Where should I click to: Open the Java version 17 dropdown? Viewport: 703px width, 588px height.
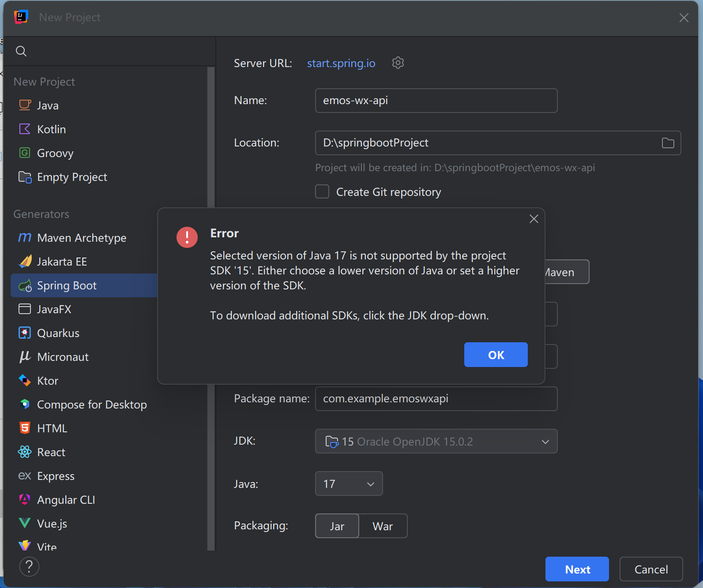349,483
